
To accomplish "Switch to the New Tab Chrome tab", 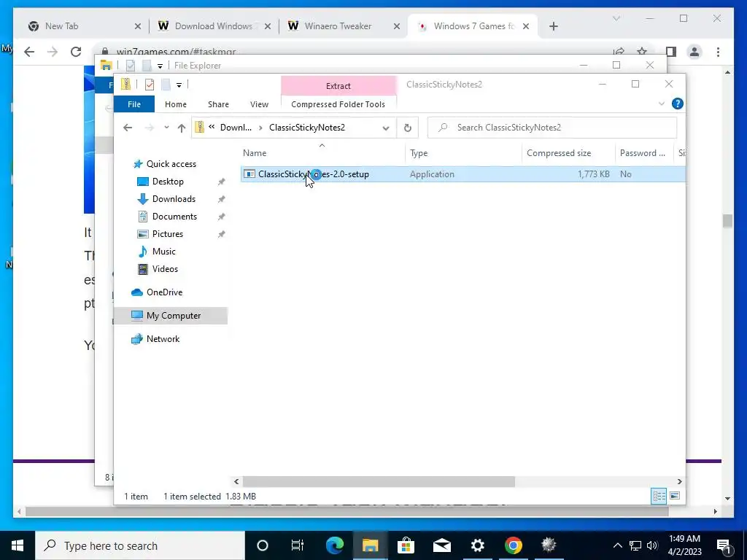I will click(85, 26).
